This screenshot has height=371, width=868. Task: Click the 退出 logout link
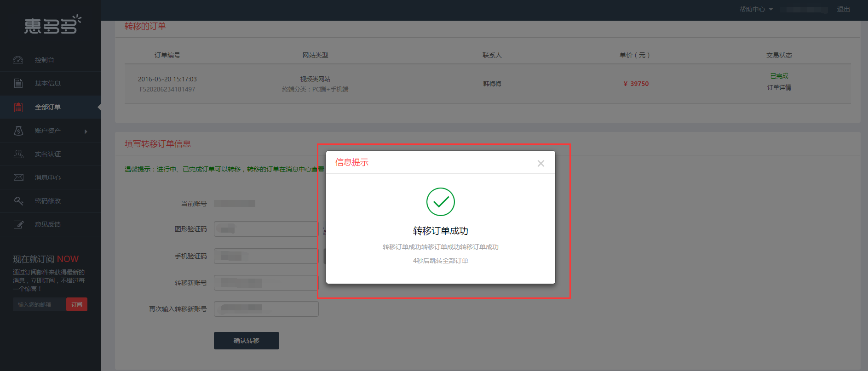pos(843,9)
